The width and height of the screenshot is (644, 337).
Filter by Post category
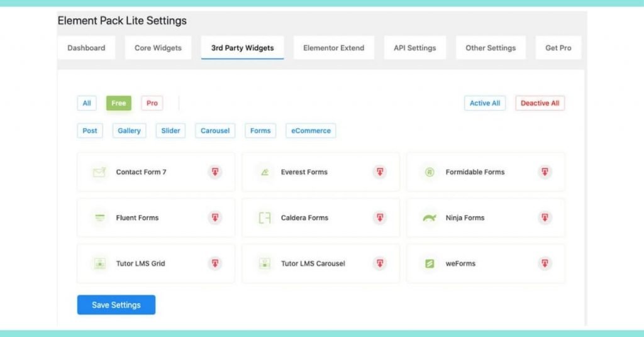(x=90, y=131)
